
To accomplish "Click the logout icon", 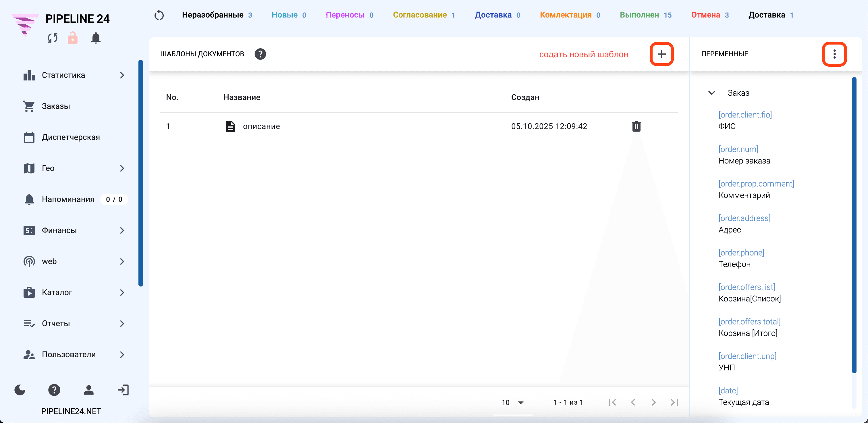I will tap(123, 390).
